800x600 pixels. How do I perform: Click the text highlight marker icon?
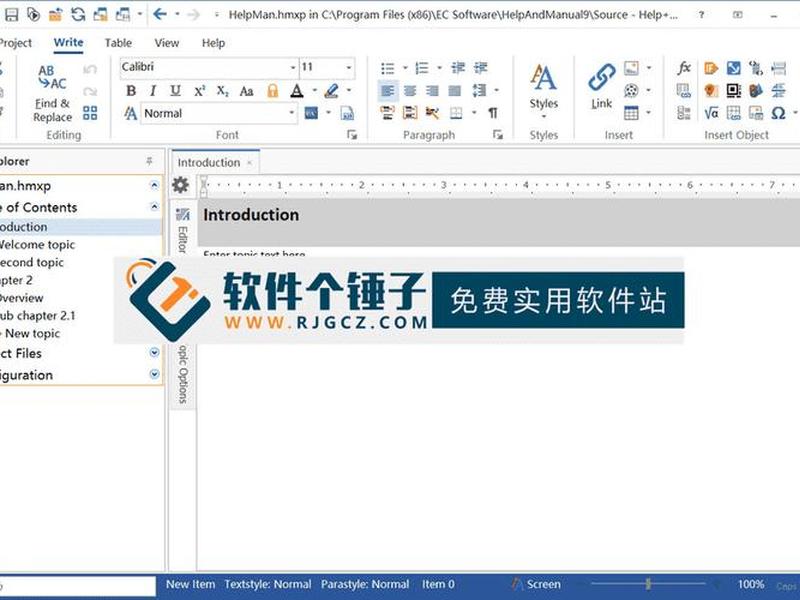[331, 91]
